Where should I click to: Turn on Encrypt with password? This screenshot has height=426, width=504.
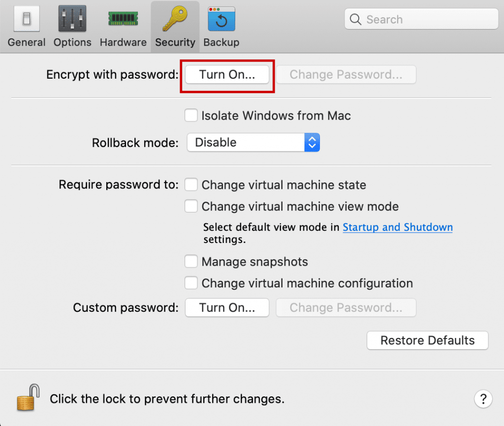coord(227,75)
